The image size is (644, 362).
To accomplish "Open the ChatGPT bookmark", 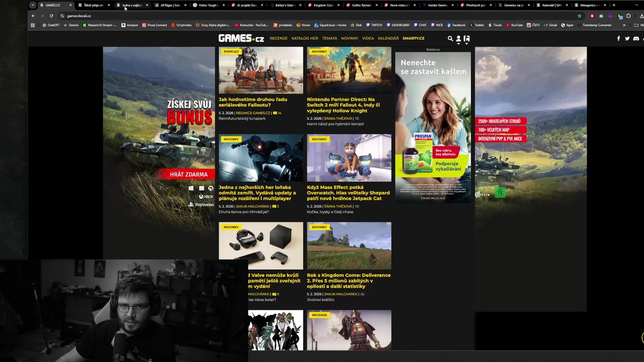I will [x=51, y=25].
